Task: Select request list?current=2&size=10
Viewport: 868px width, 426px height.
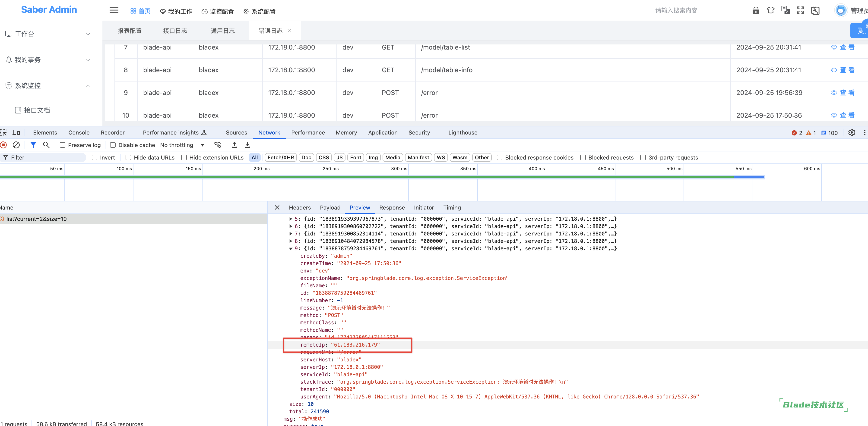Action: pyautogui.click(x=134, y=219)
